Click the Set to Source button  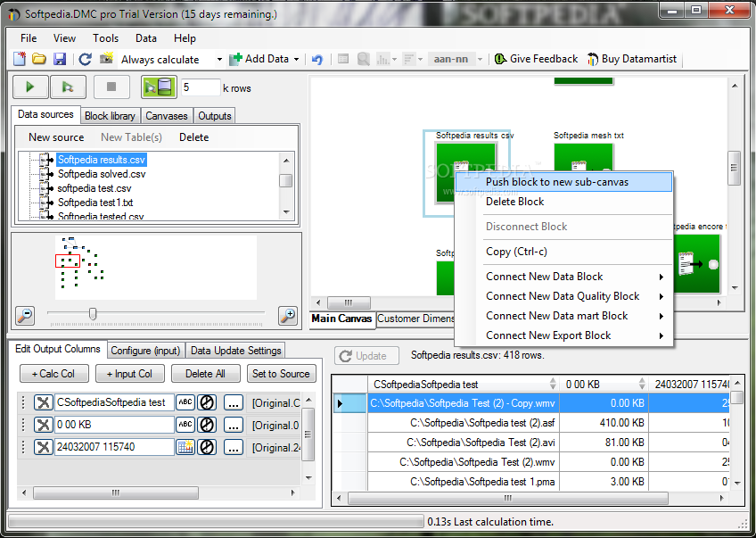pos(281,374)
